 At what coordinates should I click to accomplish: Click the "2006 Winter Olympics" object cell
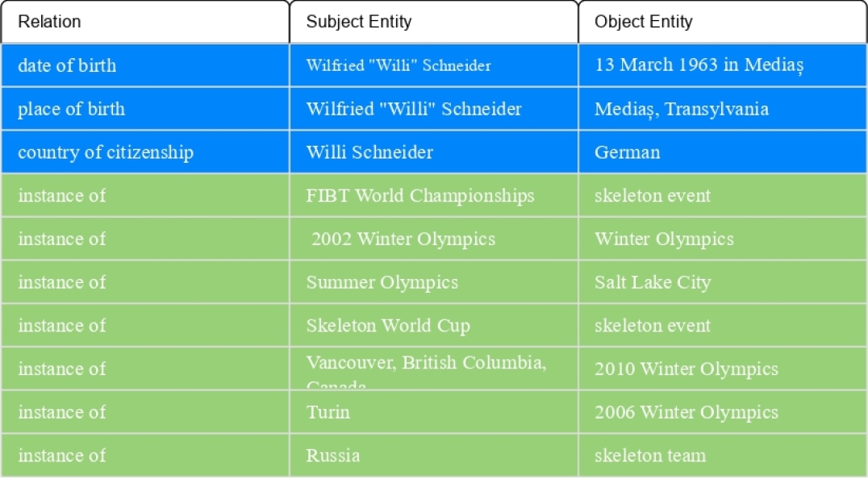coord(722,412)
